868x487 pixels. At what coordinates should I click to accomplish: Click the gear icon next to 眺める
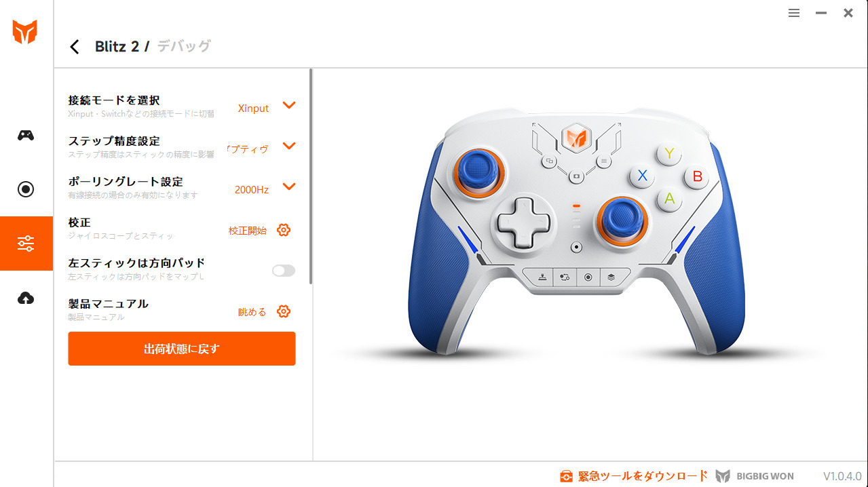coord(284,311)
